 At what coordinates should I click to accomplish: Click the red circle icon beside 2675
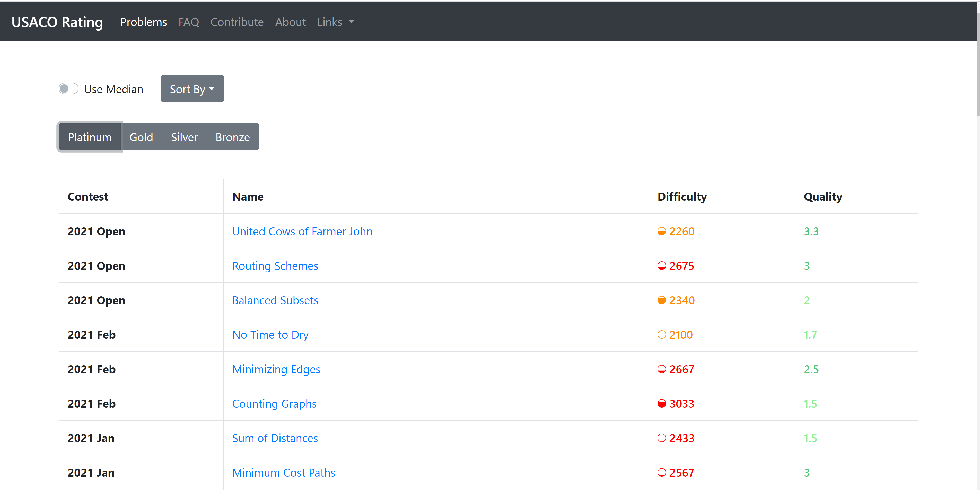pyautogui.click(x=662, y=266)
